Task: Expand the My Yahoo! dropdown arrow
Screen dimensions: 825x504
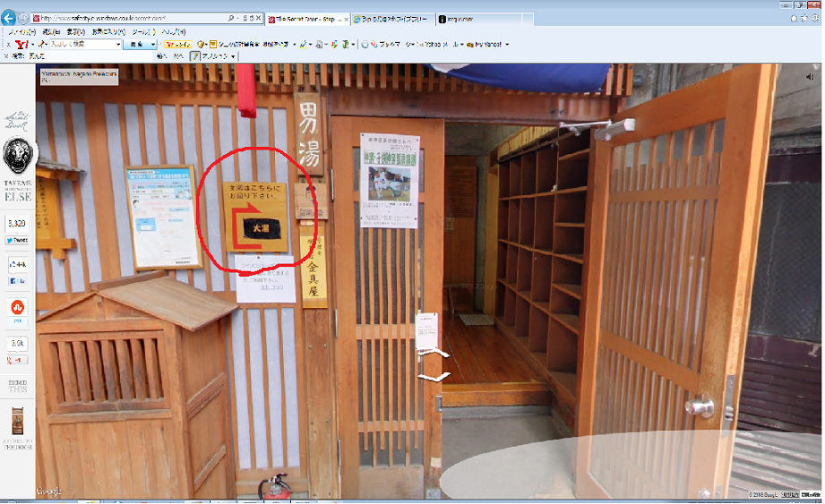Action: tap(507, 45)
